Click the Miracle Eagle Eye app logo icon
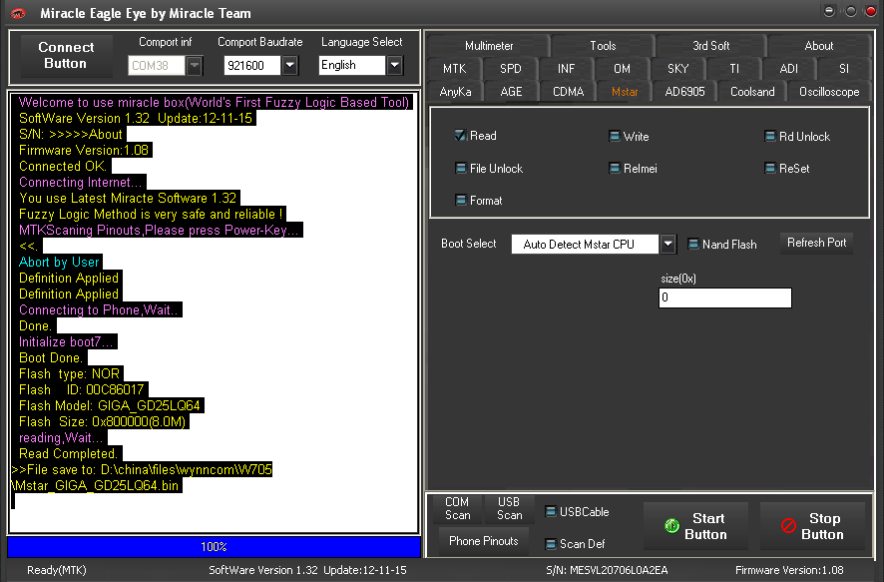 pyautogui.click(x=17, y=13)
